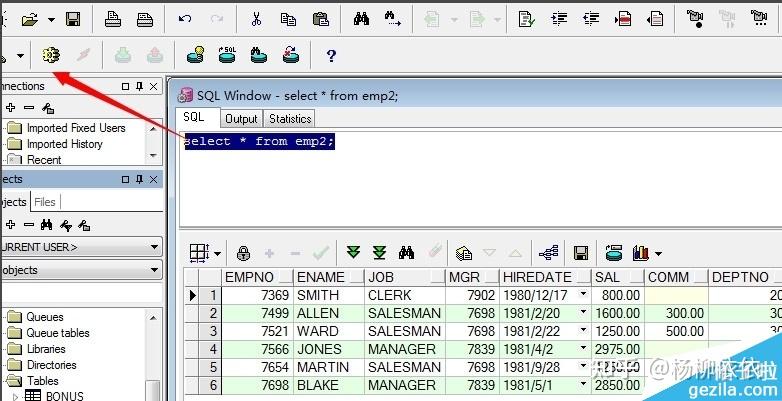Toggle the pin on the Objects panel
This screenshot has width=782, height=401.
click(x=140, y=179)
